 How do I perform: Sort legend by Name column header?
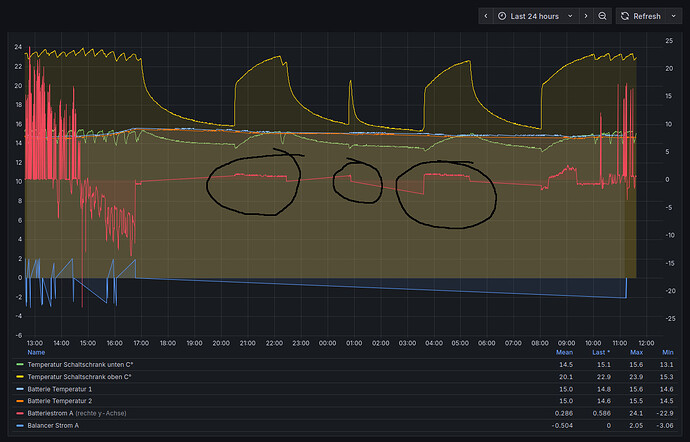[36, 352]
